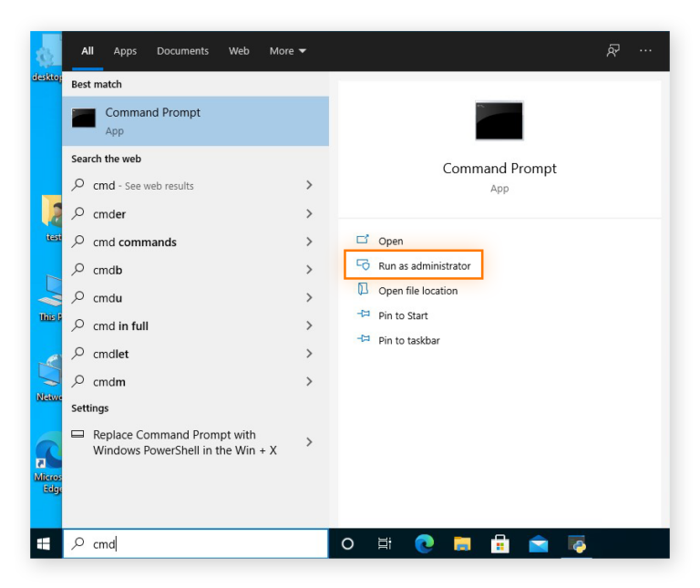Click the Open file location folder icon

point(363,289)
